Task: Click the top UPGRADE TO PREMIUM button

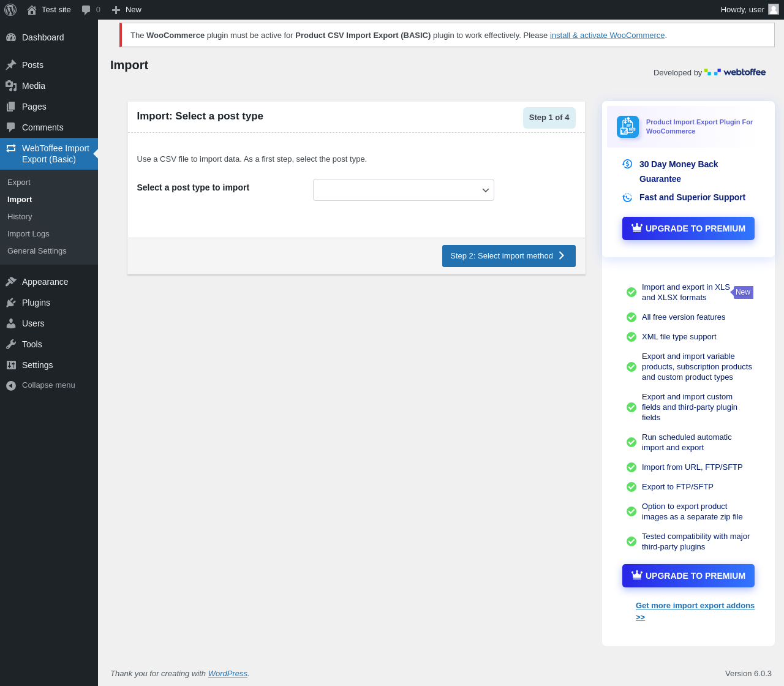Action: click(x=688, y=228)
